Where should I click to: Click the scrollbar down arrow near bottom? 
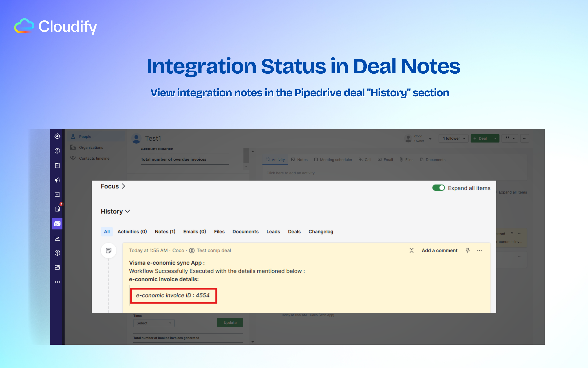pyautogui.click(x=253, y=342)
